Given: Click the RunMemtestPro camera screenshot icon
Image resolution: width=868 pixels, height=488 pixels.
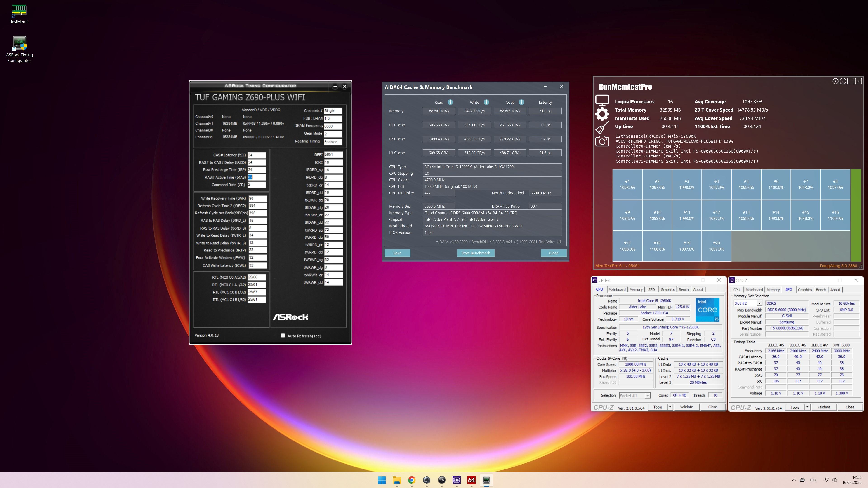Looking at the screenshot, I should (602, 141).
